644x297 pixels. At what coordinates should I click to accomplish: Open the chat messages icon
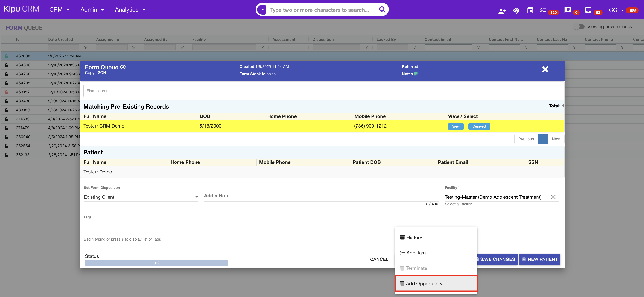click(568, 10)
